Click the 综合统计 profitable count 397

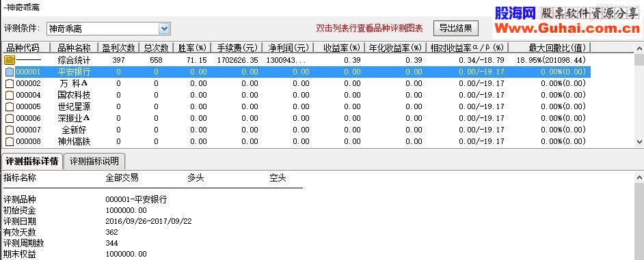click(118, 60)
